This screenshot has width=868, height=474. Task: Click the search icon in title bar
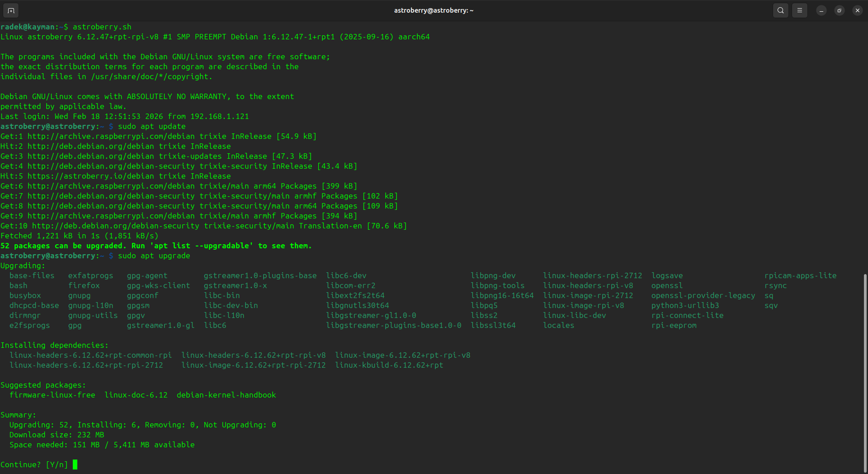(780, 10)
